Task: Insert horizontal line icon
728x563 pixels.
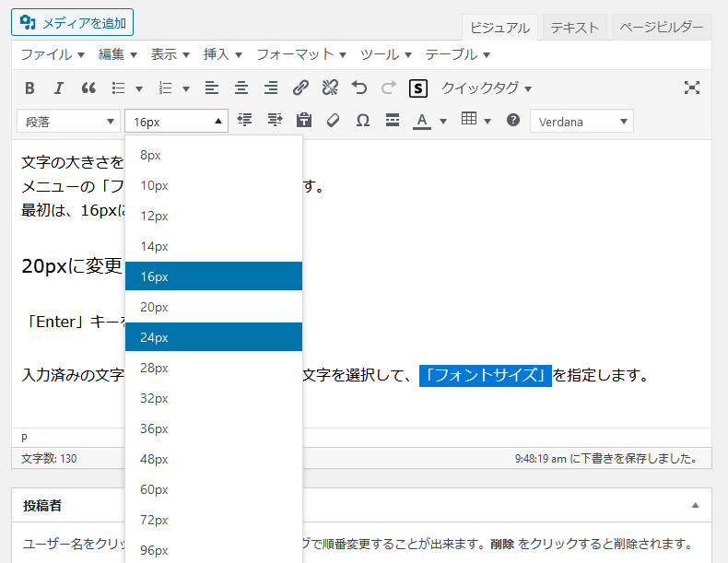Action: [x=393, y=121]
